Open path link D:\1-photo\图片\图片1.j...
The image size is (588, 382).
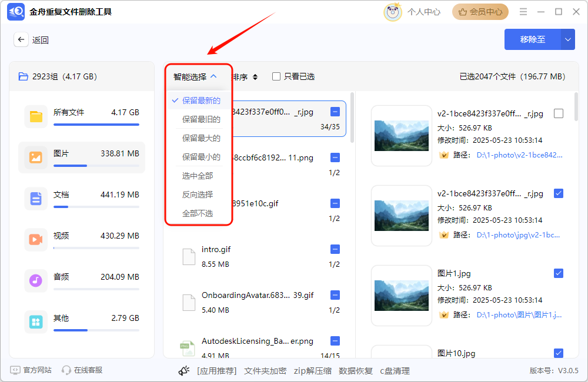pos(519,314)
